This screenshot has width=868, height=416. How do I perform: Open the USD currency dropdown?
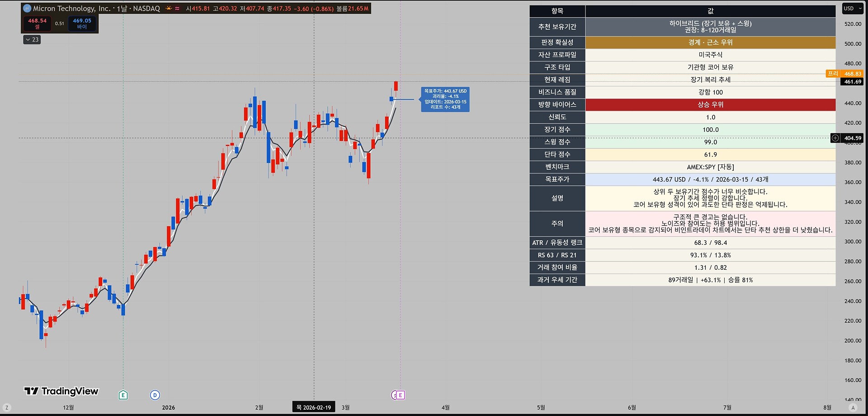pyautogui.click(x=853, y=9)
